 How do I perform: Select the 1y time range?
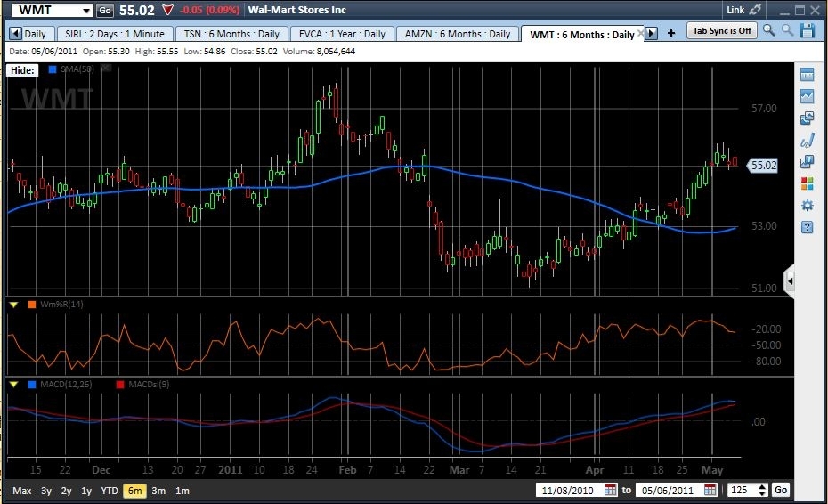pyautogui.click(x=86, y=491)
